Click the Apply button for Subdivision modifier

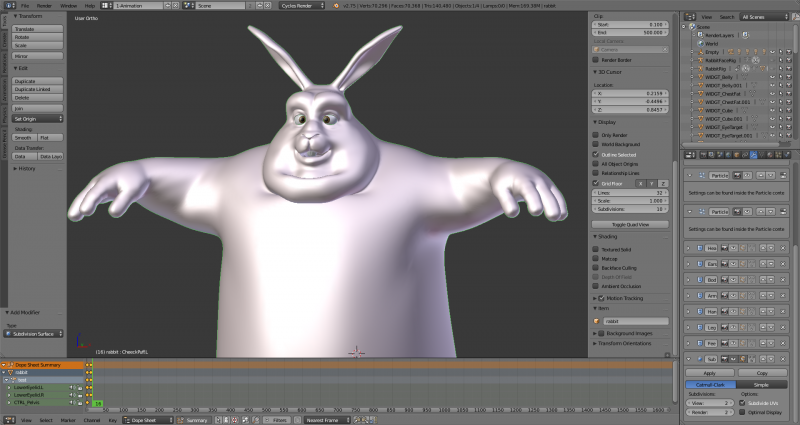tap(710, 373)
